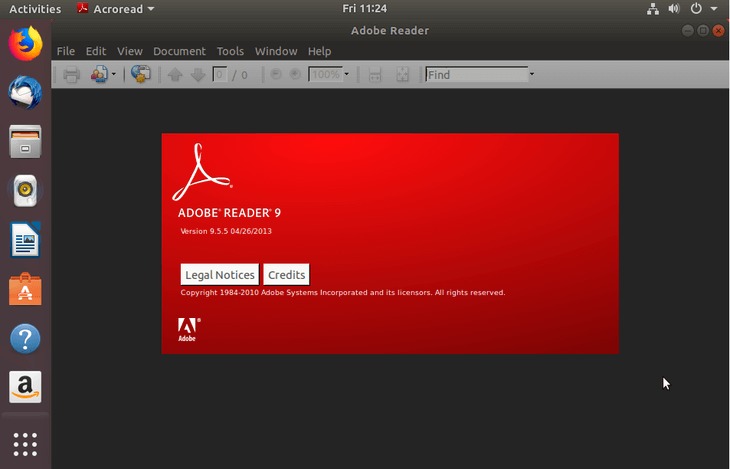This screenshot has width=730, height=469.
Task: Click the globe web conversion icon
Action: (x=141, y=74)
